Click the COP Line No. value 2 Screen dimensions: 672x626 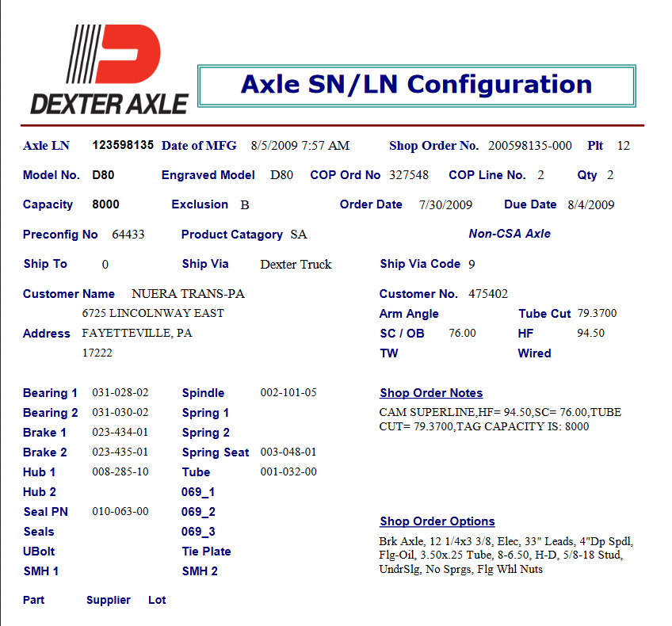[x=541, y=175]
